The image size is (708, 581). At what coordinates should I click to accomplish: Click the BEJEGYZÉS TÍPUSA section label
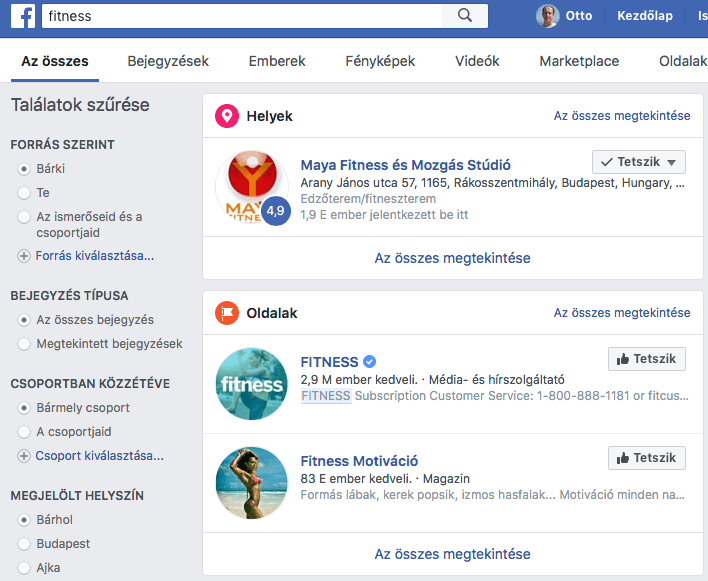pyautogui.click(x=70, y=296)
